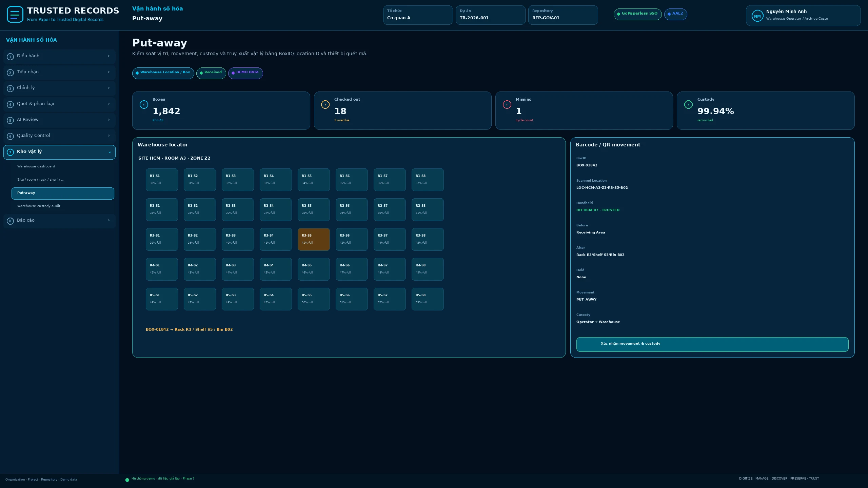Click the NM user avatar
Viewport: 868px width, 488px height.
(x=757, y=16)
